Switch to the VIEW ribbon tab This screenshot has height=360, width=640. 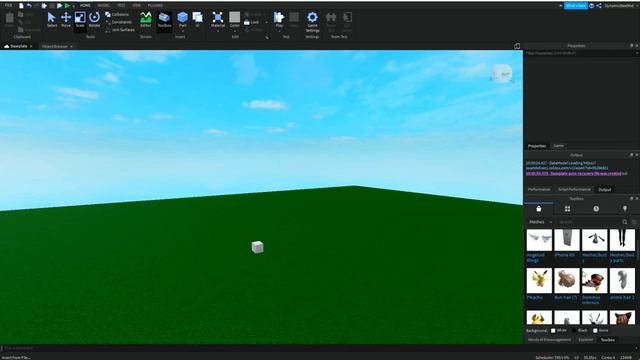(137, 6)
